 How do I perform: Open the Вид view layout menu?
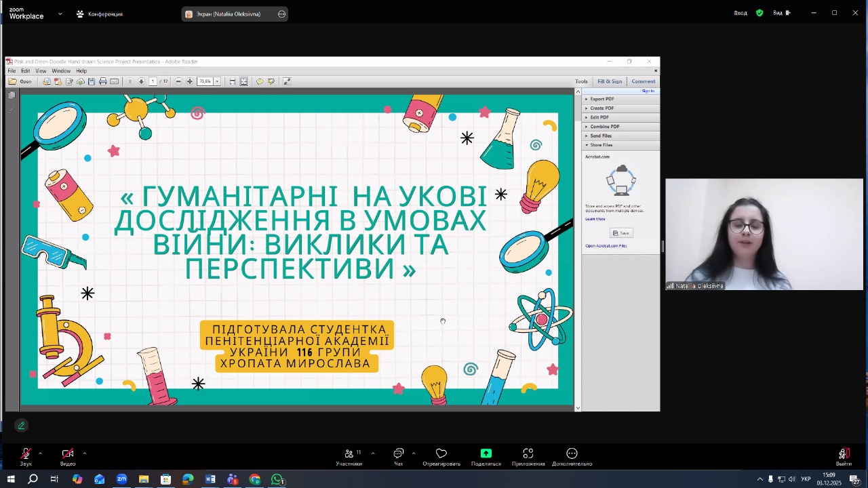coord(781,13)
